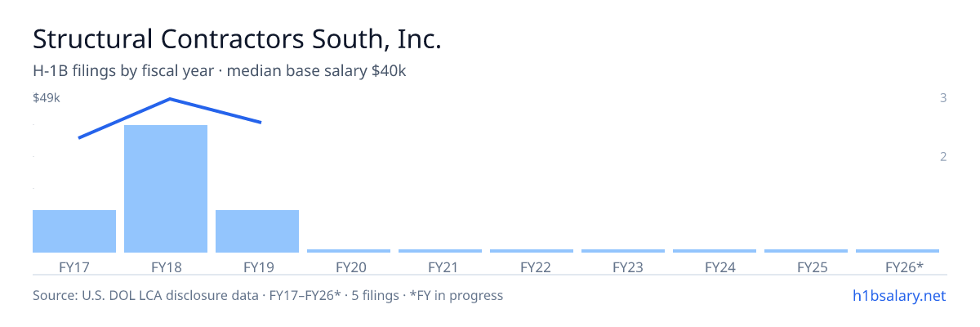Image resolution: width=980 pixels, height=327 pixels.
Task: Select the tall FY18 filings bar
Action: tap(166, 189)
